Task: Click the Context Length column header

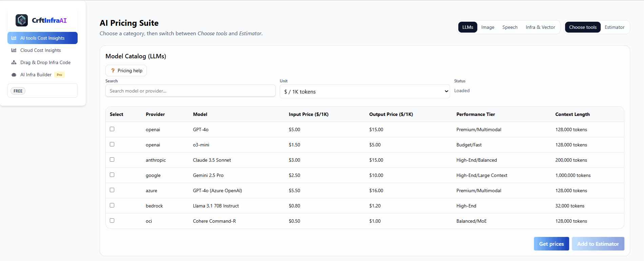Action: click(x=572, y=114)
